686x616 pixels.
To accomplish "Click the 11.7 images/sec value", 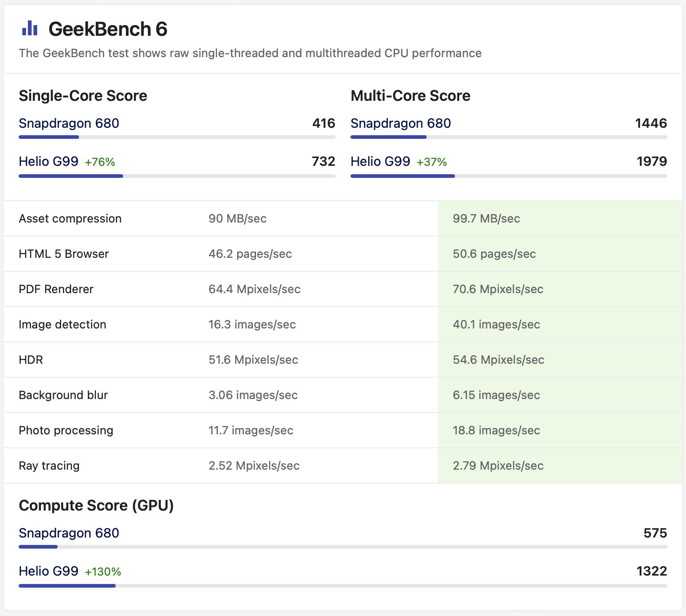I will 251,430.
